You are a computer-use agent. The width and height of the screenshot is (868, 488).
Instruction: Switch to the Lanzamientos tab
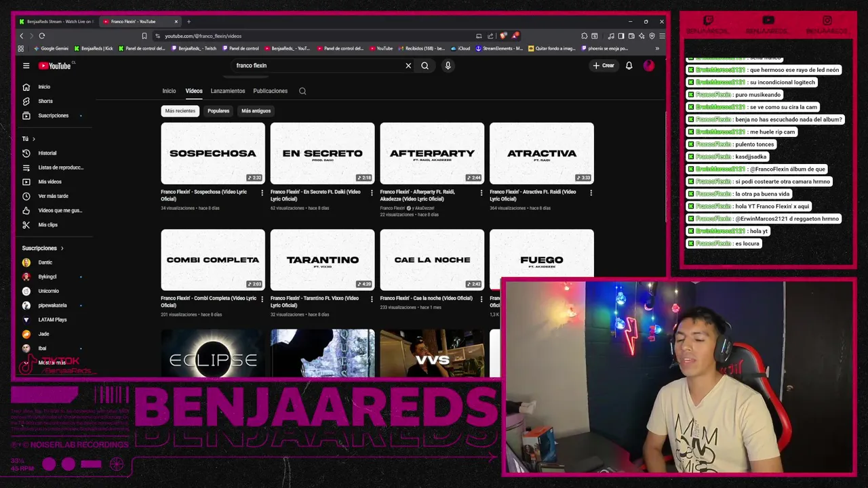[228, 91]
